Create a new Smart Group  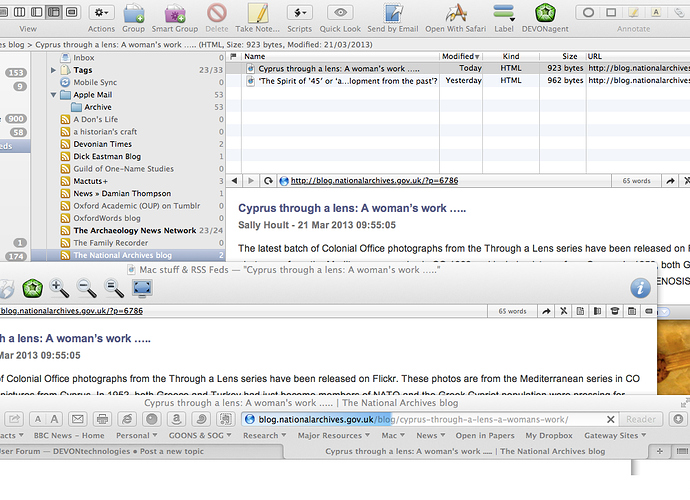(x=175, y=13)
